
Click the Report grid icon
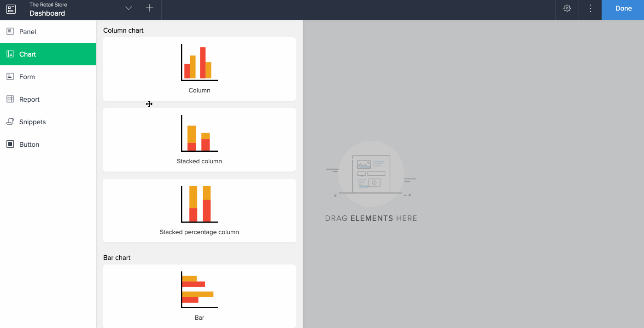click(10, 99)
